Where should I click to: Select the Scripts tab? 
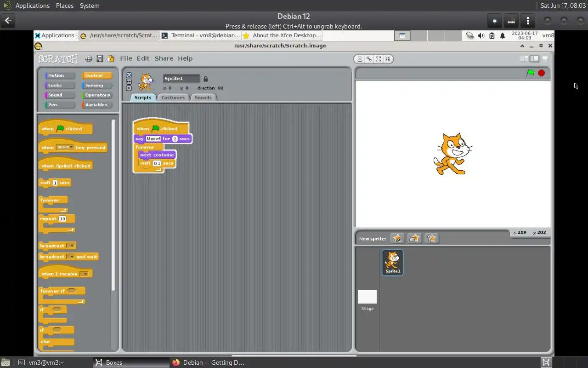coord(143,98)
